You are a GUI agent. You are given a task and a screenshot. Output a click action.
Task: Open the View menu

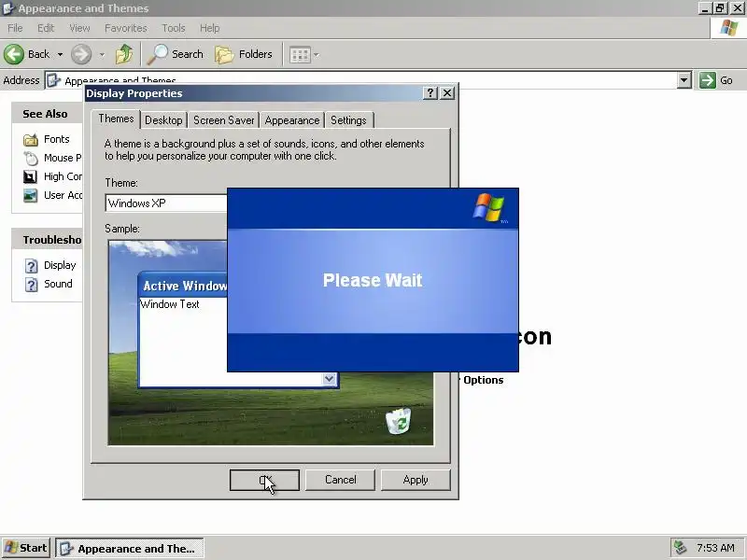79,28
